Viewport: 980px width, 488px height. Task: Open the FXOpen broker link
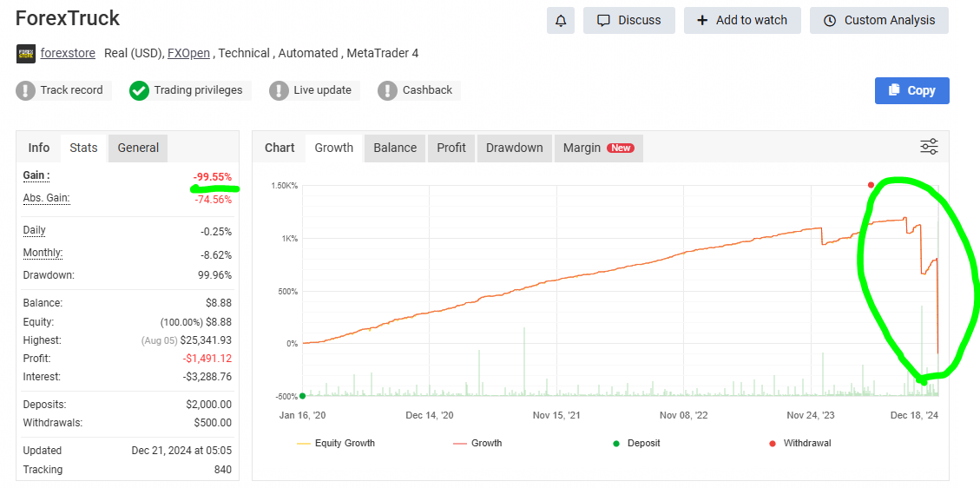coord(189,53)
